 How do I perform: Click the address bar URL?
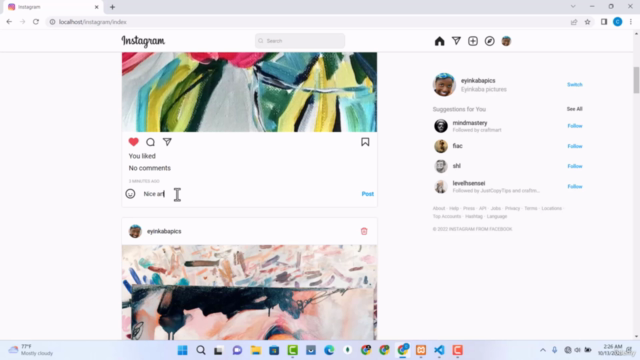coord(93,22)
